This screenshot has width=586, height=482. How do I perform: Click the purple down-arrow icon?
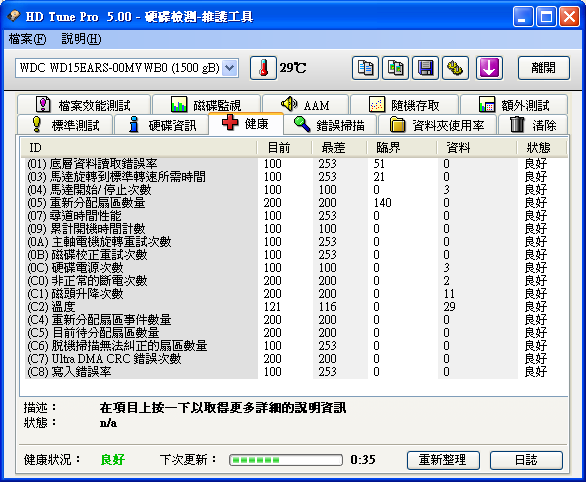489,68
